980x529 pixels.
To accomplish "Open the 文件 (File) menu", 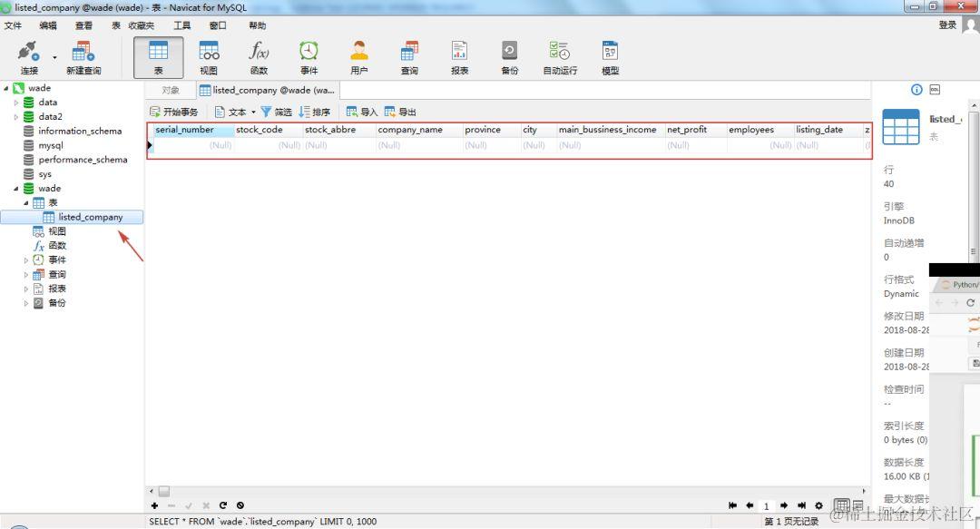I will pyautogui.click(x=13, y=25).
